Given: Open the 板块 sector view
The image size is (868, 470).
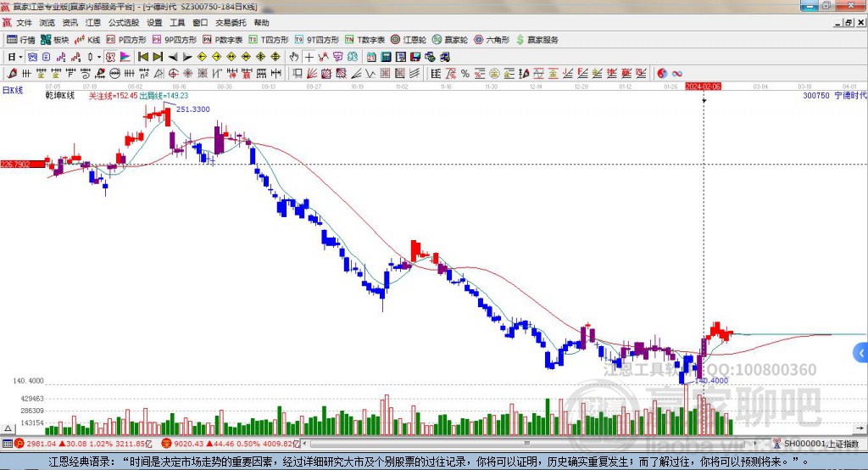Looking at the screenshot, I should [x=54, y=40].
